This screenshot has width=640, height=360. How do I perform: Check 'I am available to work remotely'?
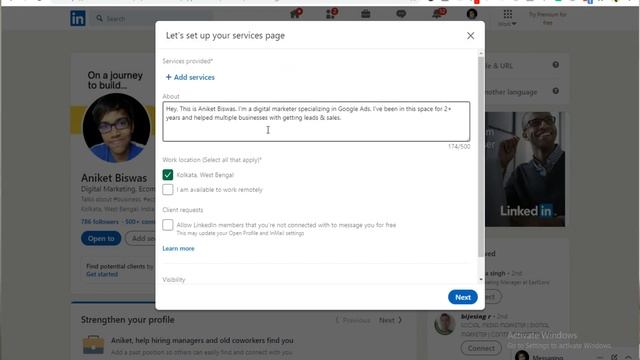(x=168, y=189)
